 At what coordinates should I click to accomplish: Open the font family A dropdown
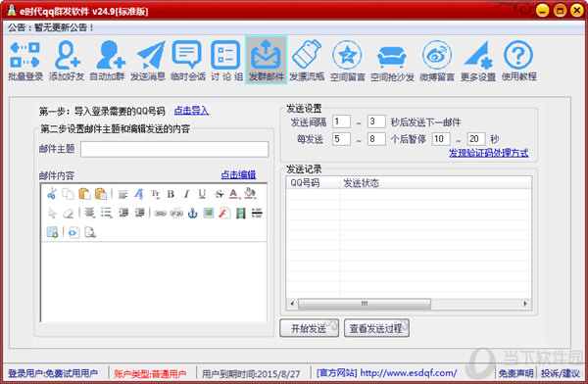(139, 194)
